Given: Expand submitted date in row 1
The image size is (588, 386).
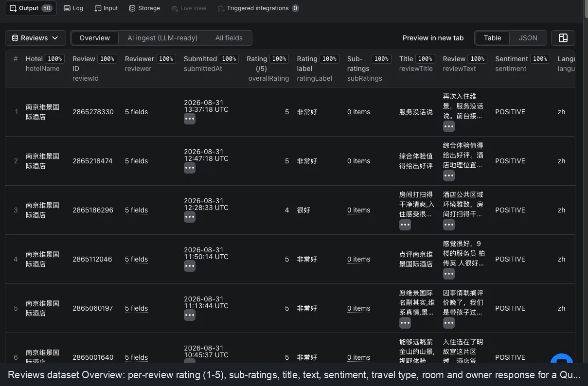Looking at the screenshot, I should coord(190,119).
